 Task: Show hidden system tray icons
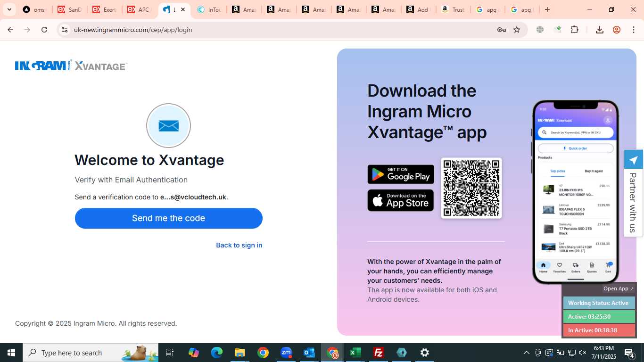click(x=527, y=353)
